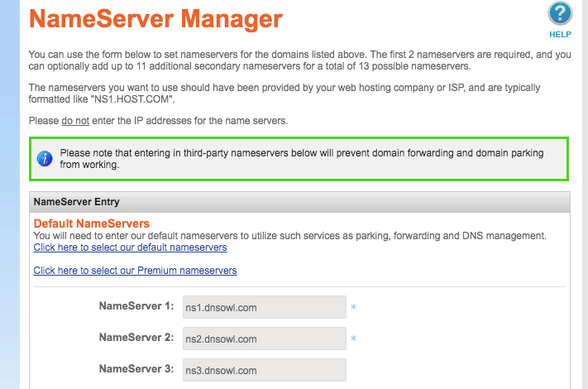Open the Premium nameservers selection link
Screen dimensions: 588x389
(x=135, y=271)
